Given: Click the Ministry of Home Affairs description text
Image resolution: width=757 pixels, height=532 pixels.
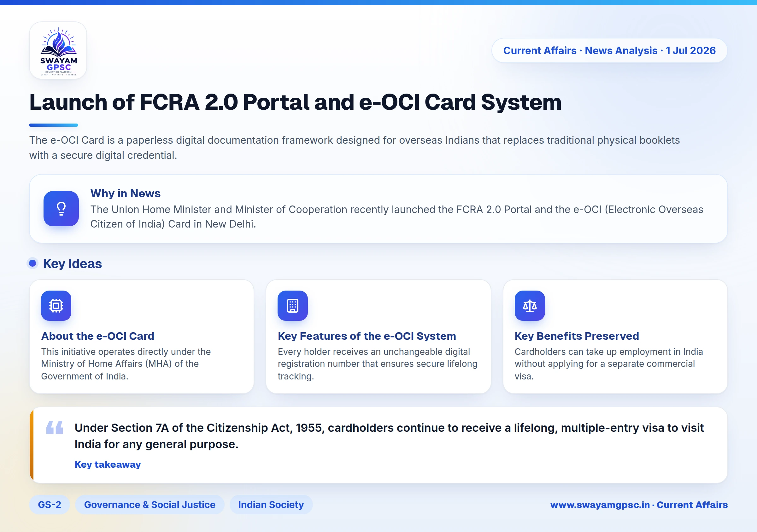Looking at the screenshot, I should click(126, 364).
